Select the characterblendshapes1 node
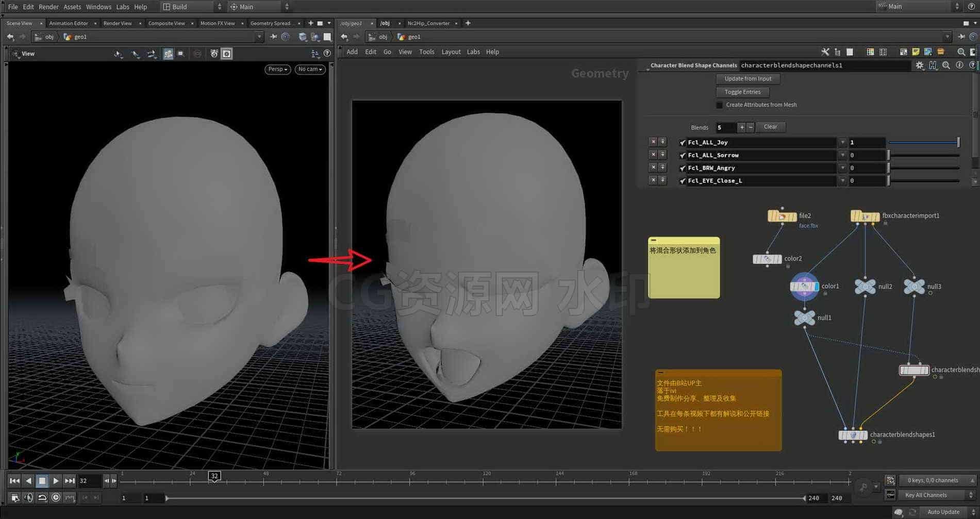This screenshot has height=519, width=980. [853, 435]
